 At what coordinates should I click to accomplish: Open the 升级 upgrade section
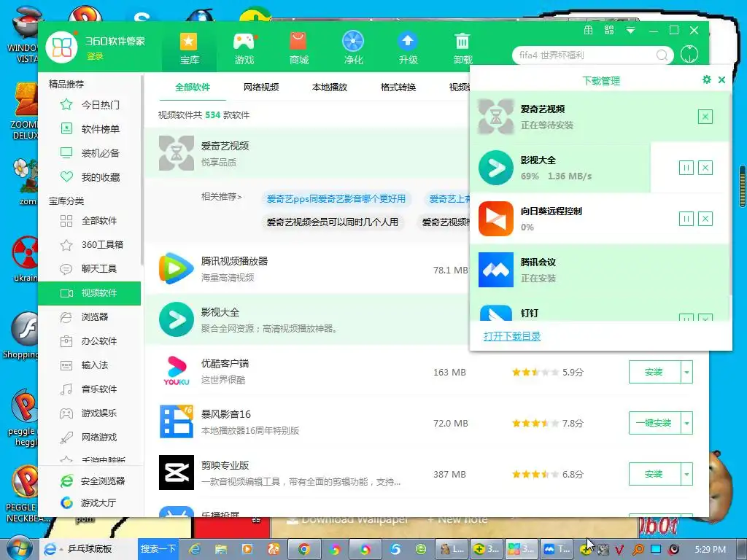coord(408,49)
